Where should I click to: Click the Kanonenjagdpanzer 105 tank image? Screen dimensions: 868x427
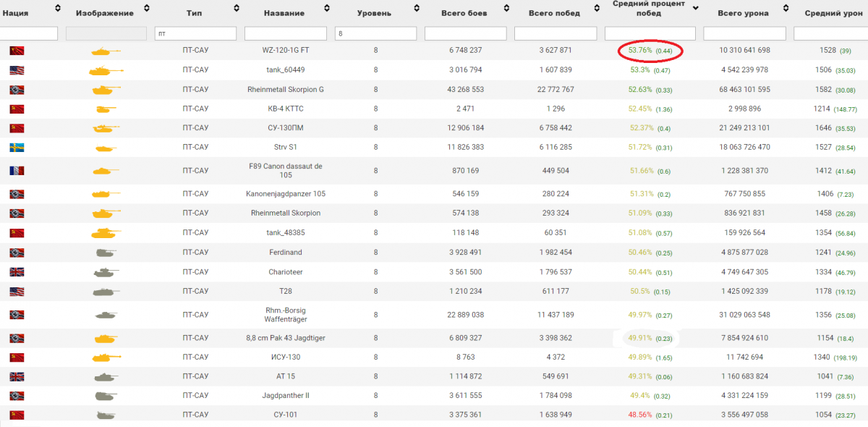click(106, 194)
